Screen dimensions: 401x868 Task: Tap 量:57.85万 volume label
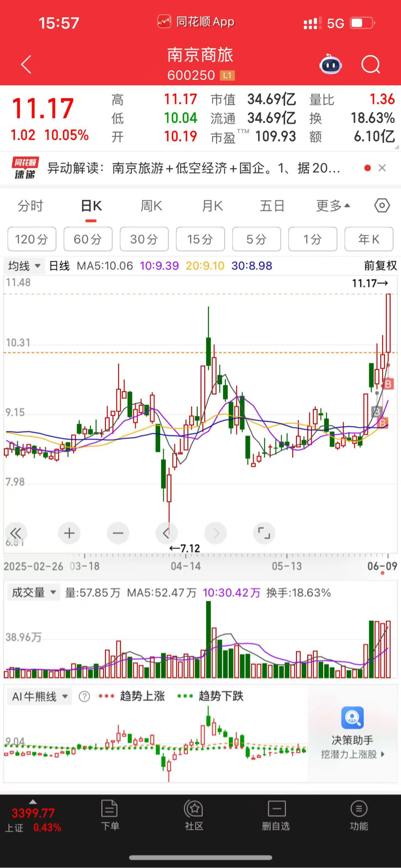pos(92,593)
